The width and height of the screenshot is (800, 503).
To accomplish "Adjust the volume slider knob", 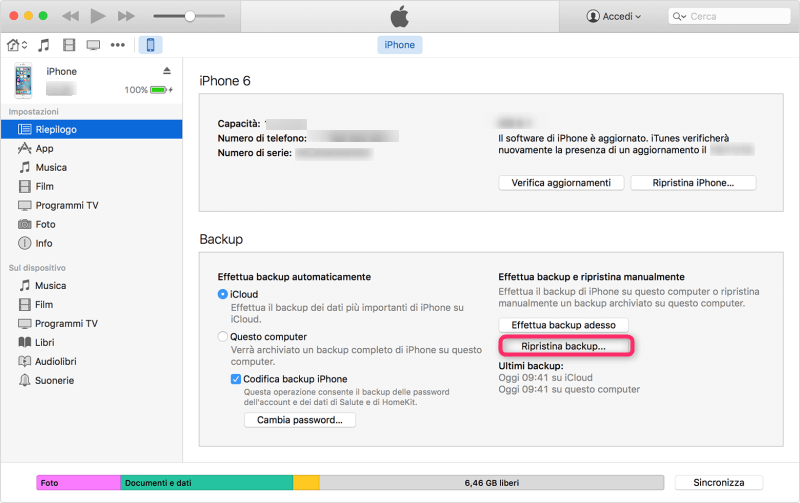I will pyautogui.click(x=190, y=16).
